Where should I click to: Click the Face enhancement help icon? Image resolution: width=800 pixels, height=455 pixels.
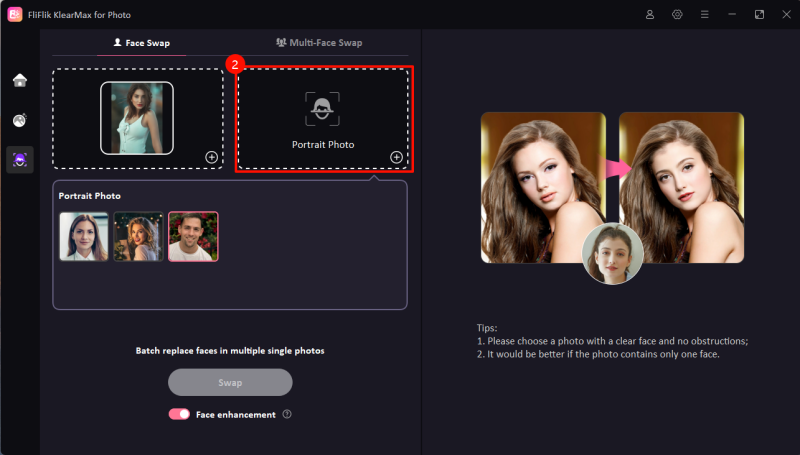tap(287, 414)
